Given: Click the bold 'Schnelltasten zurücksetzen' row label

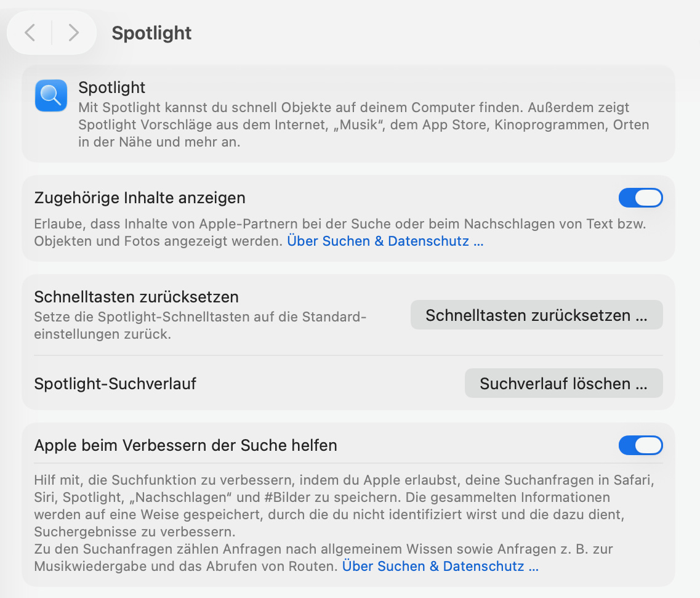Looking at the screenshot, I should click(137, 297).
